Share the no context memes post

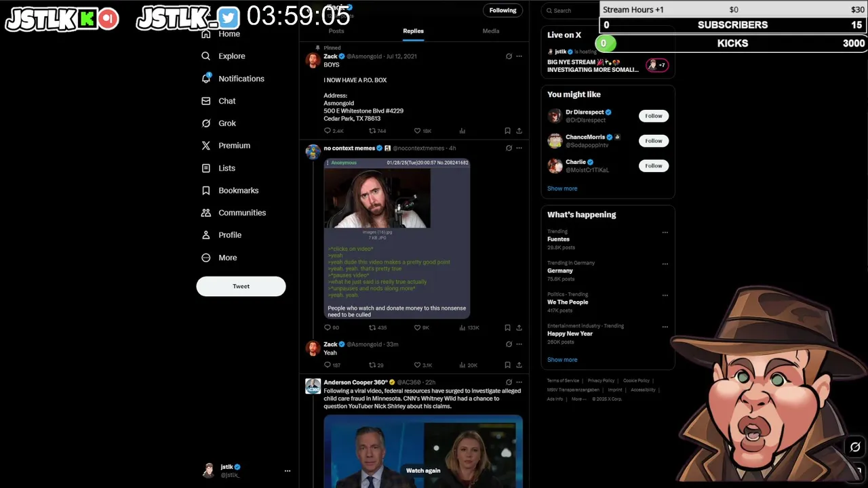pyautogui.click(x=519, y=327)
